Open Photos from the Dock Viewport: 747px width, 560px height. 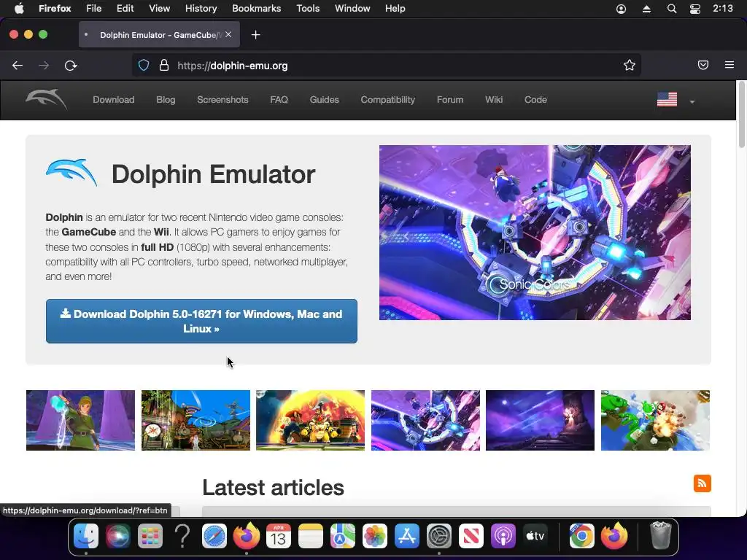tap(375, 536)
